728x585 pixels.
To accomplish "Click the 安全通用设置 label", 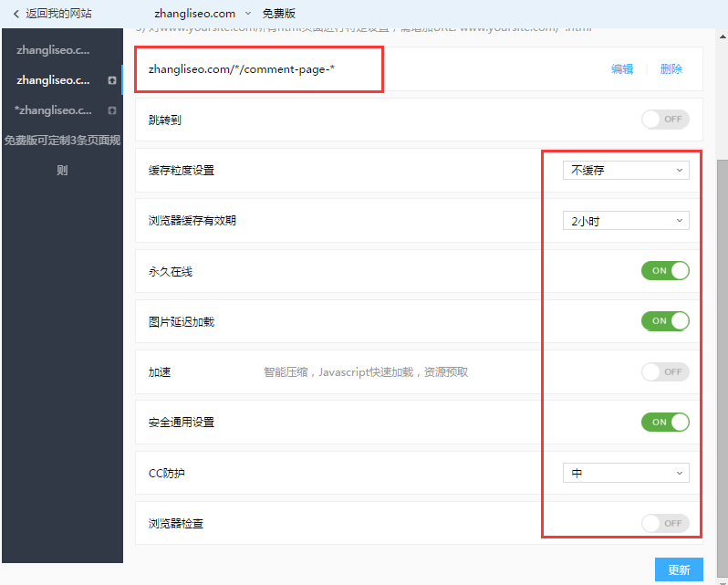I will tap(182, 422).
